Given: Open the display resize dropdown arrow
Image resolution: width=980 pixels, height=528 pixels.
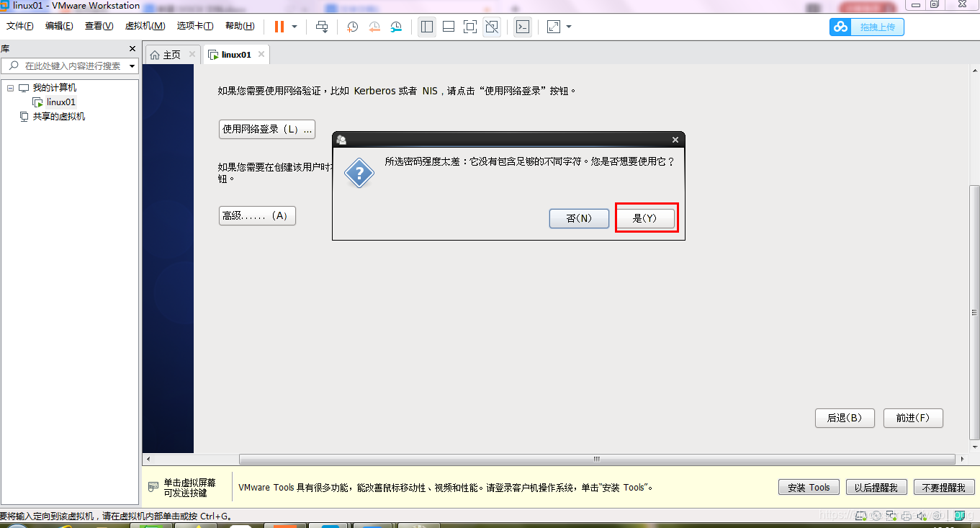Looking at the screenshot, I should pos(568,27).
